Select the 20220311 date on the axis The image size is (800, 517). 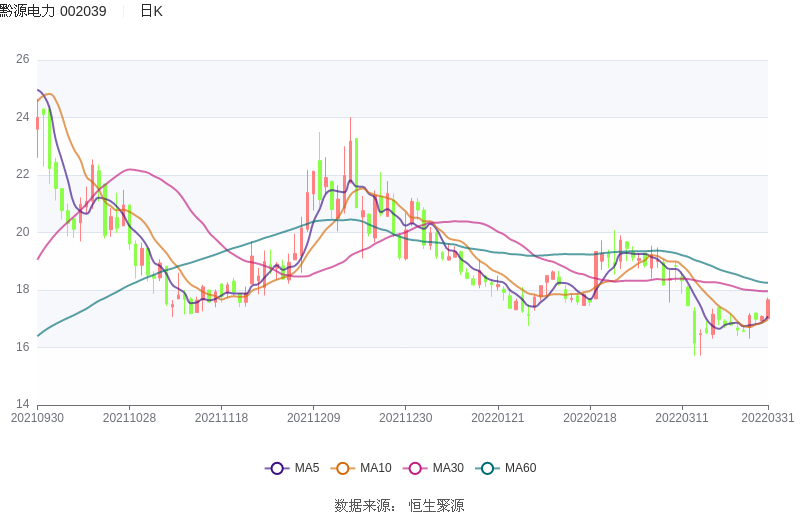[x=681, y=418]
